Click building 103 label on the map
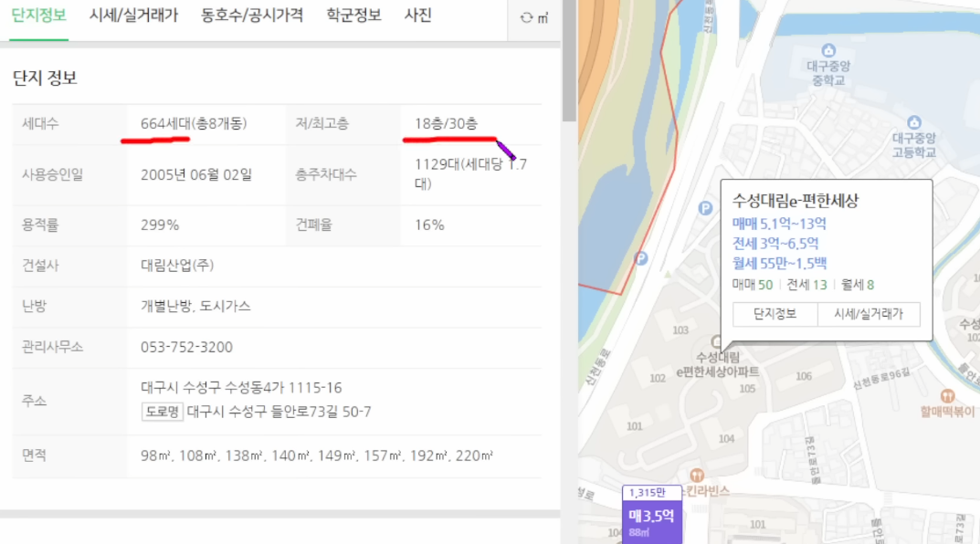The width and height of the screenshot is (980, 544). pyautogui.click(x=680, y=330)
